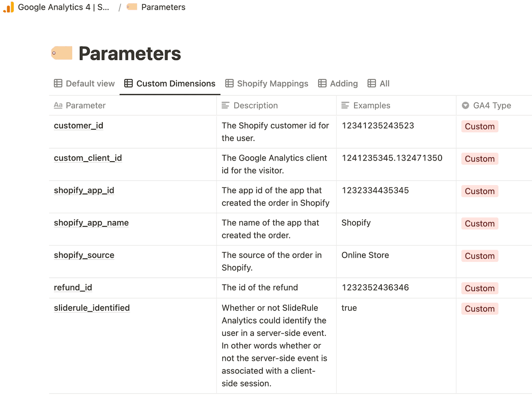Image resolution: width=532 pixels, height=399 pixels.
Task: Click 'The source of the order in Shopify.' text
Action: click(272, 261)
